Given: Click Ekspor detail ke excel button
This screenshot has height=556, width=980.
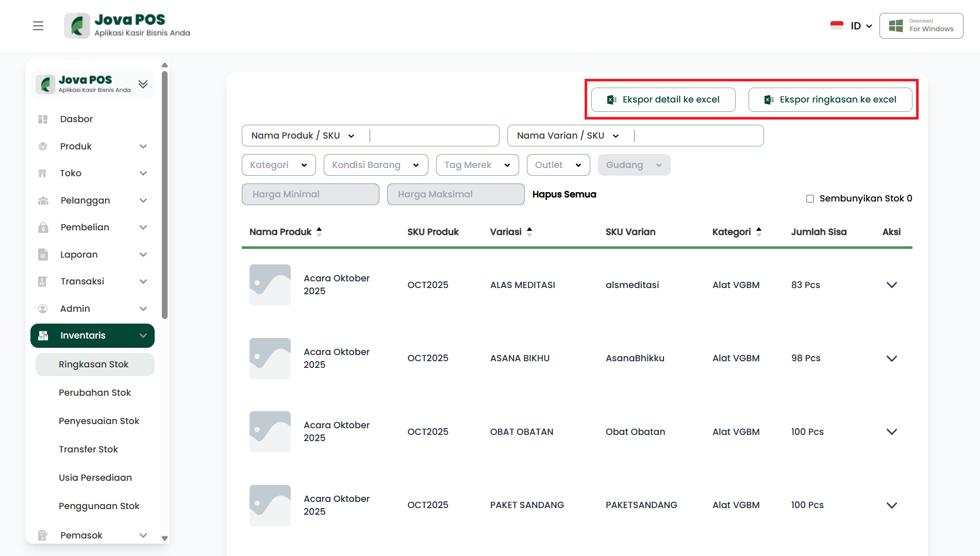Looking at the screenshot, I should 663,99.
